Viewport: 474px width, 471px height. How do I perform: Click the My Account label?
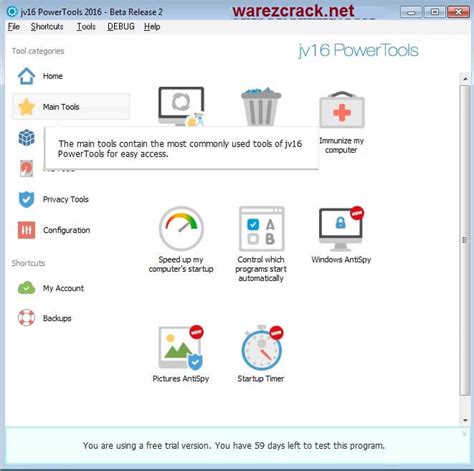point(63,288)
